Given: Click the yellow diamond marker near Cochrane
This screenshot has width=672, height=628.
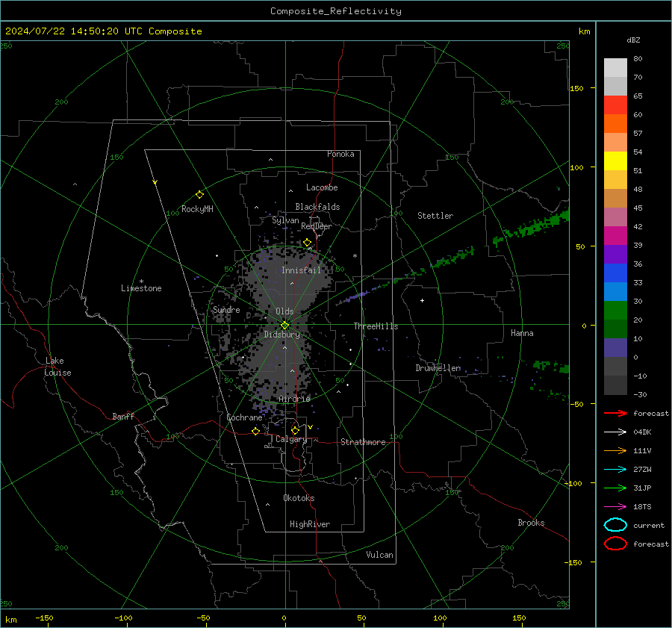Looking at the screenshot, I should tap(255, 431).
